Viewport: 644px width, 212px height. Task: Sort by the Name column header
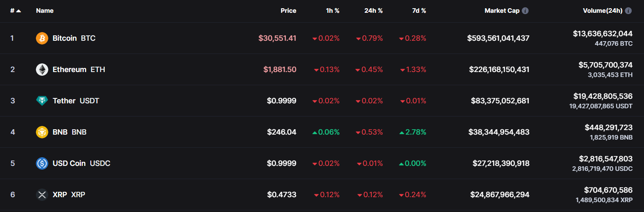(x=45, y=11)
